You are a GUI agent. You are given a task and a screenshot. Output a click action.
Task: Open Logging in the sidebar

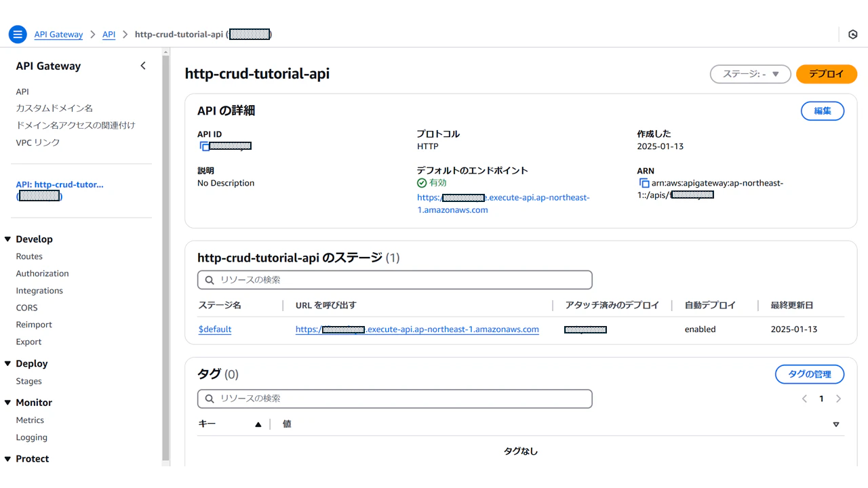(x=32, y=437)
